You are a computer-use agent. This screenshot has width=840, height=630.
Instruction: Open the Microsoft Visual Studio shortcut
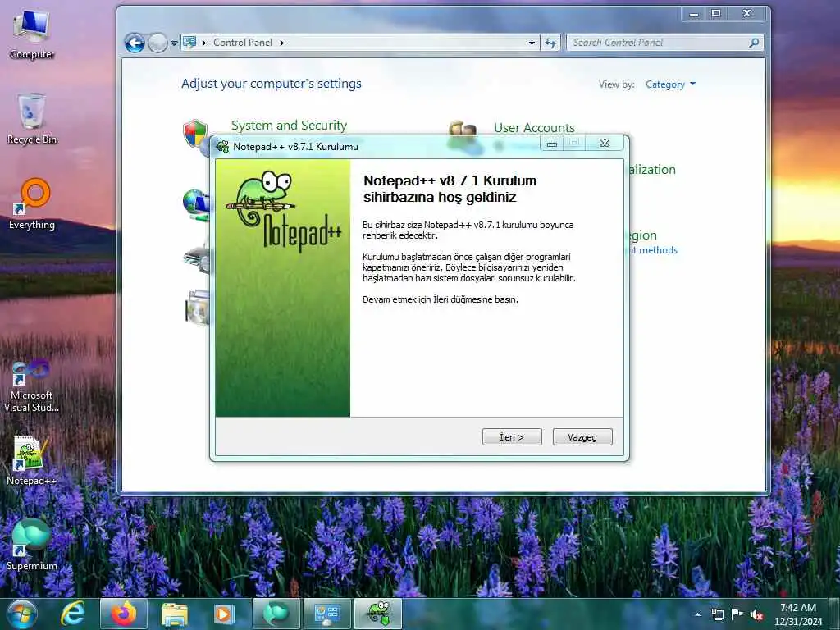click(x=32, y=386)
